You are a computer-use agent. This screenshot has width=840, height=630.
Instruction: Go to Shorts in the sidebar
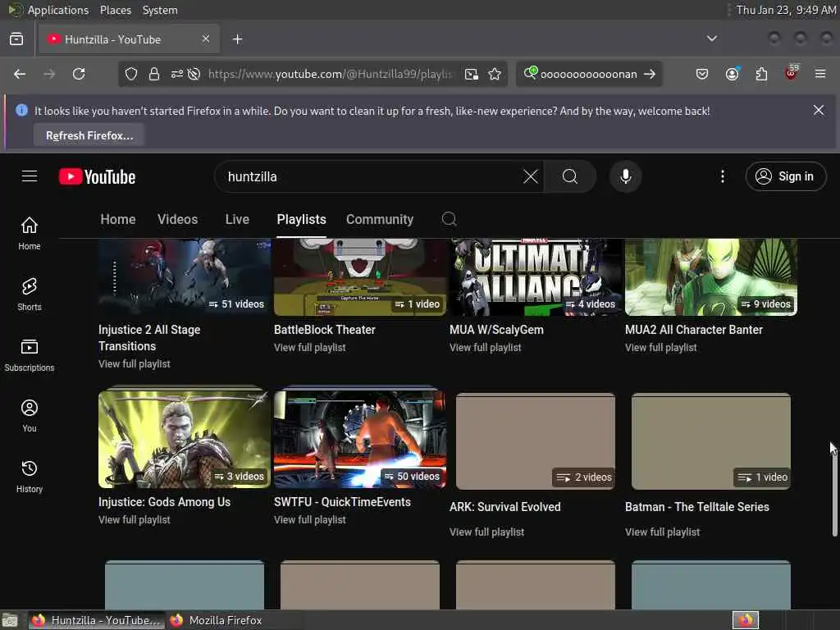pos(30,294)
